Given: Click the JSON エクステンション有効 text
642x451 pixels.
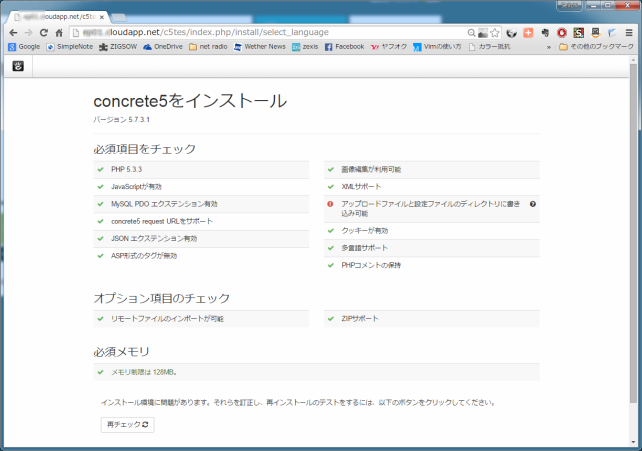Looking at the screenshot, I should coord(154,238).
